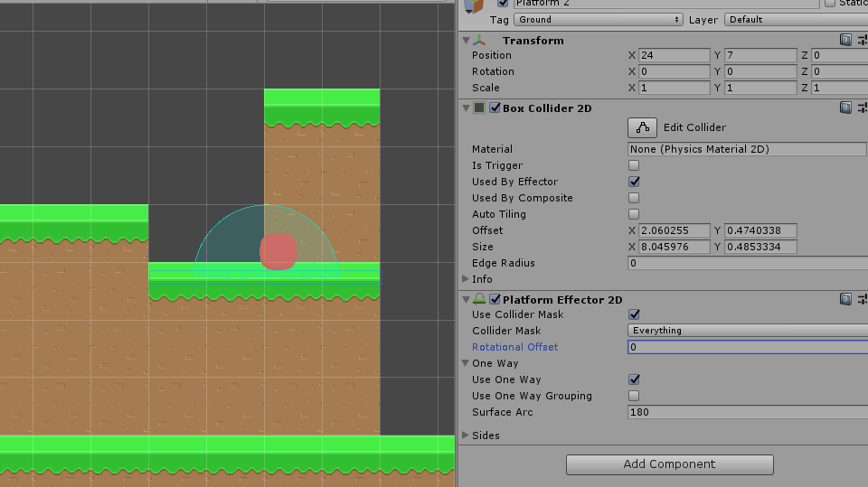The width and height of the screenshot is (868, 487).
Task: Select the red player blob in scene
Action: (x=278, y=251)
